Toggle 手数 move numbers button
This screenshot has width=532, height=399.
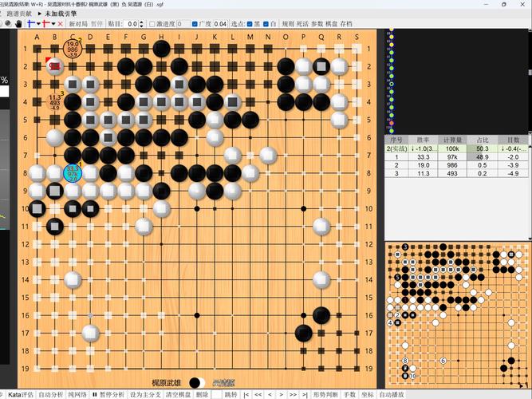point(349,394)
